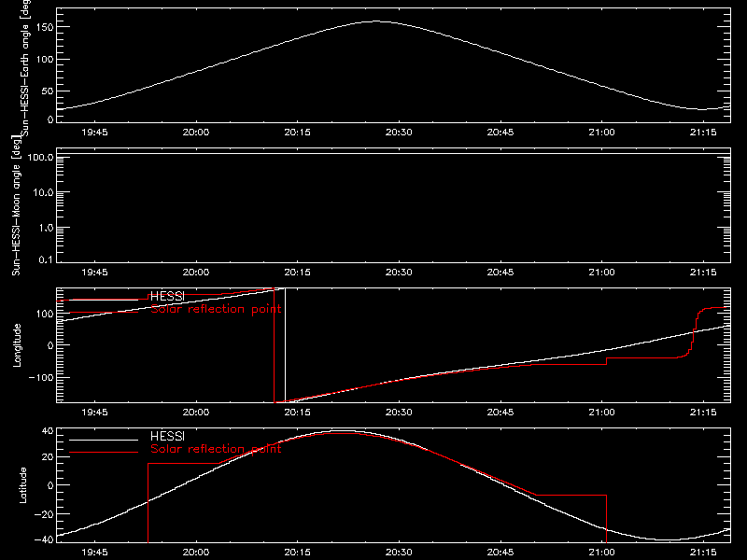Click the -40 tick on Latitude plot
747x560 pixels.
[x=44, y=540]
